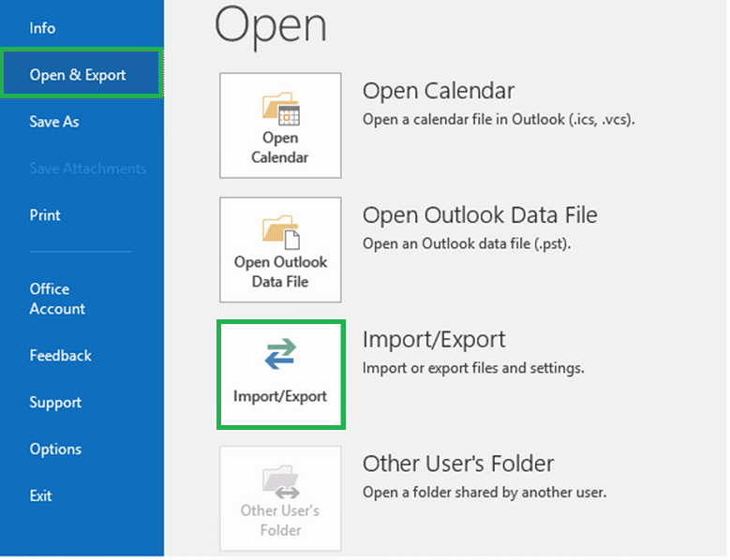
Task: Click 'Open a folder shared by another user' text
Action: pos(484,492)
